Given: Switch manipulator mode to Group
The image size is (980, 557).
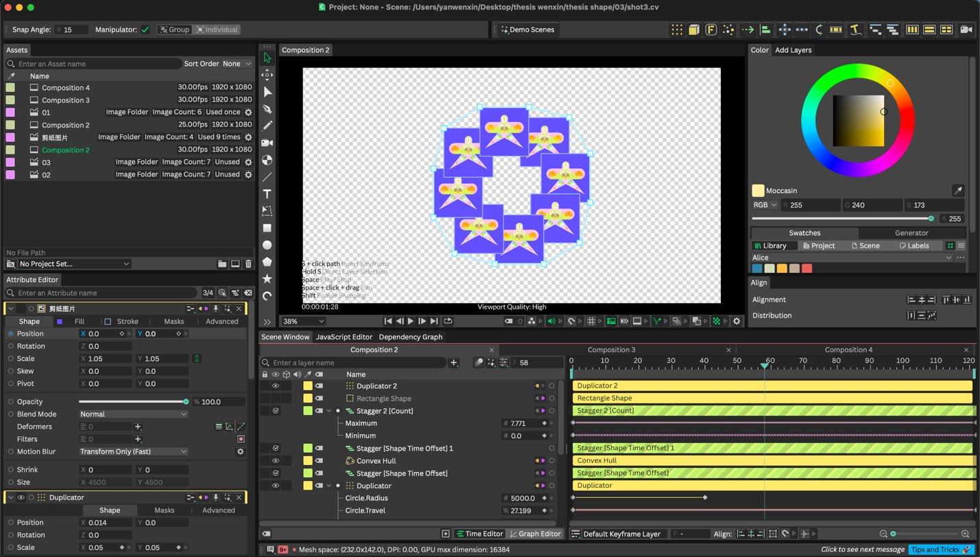Looking at the screenshot, I should click(x=174, y=29).
